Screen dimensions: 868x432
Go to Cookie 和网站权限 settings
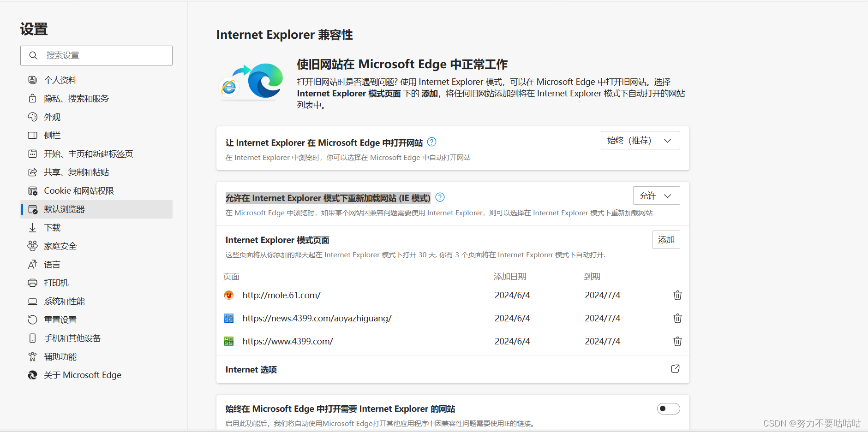point(78,191)
